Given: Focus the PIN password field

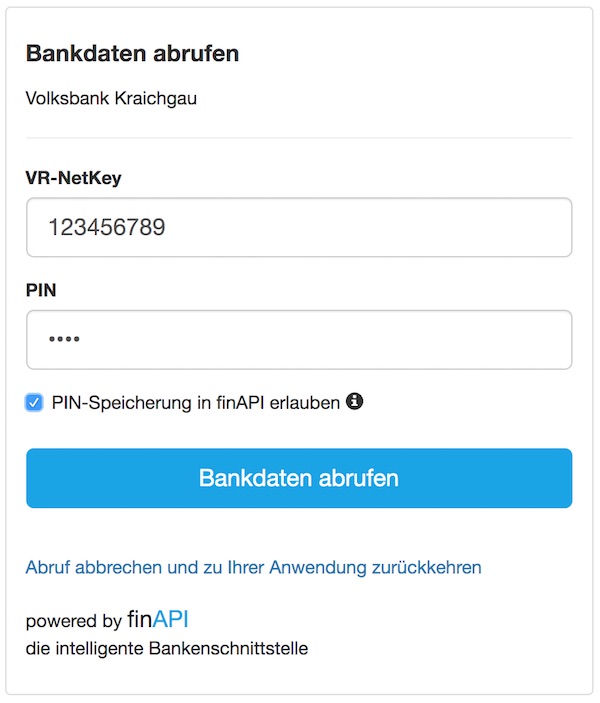Looking at the screenshot, I should point(299,339).
